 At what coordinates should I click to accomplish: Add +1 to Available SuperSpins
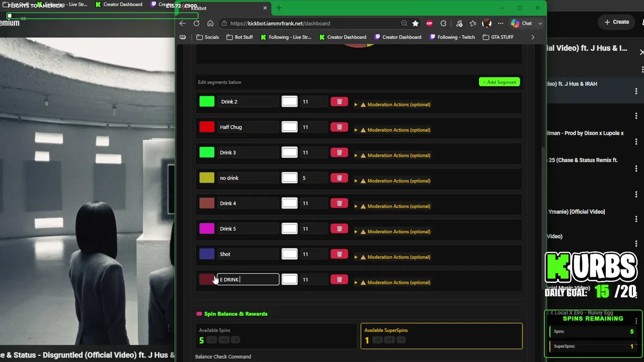click(x=377, y=340)
